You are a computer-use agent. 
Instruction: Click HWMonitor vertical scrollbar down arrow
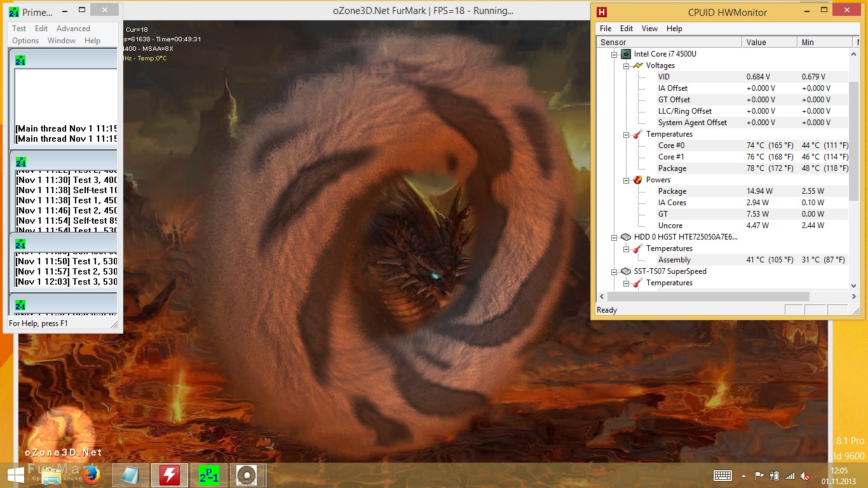[x=854, y=285]
